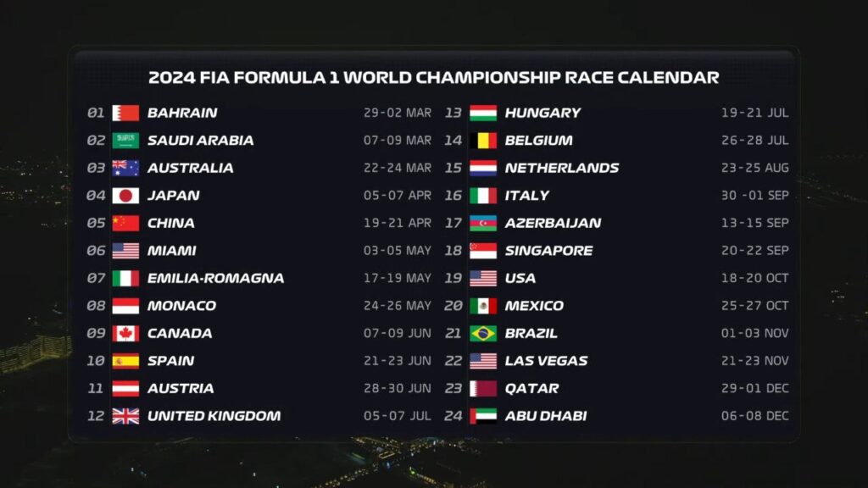This screenshot has height=488, width=868.
Task: Select round number 13 for Hungary
Action: coord(453,113)
